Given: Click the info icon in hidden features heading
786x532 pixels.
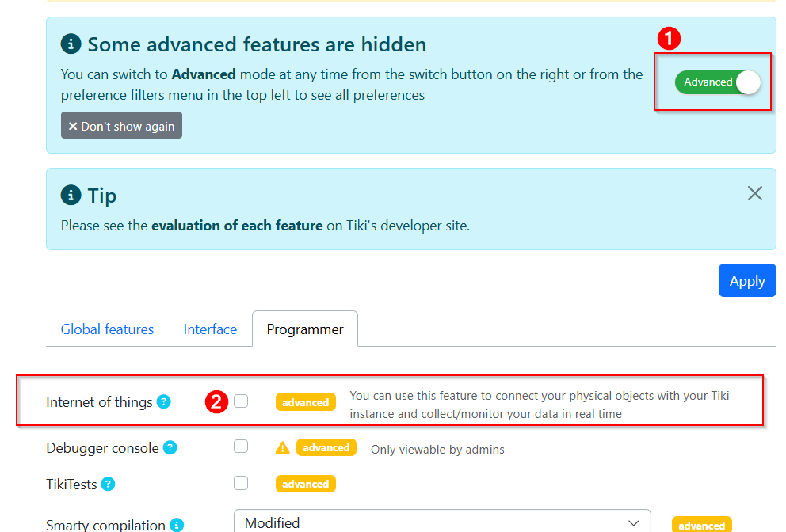Looking at the screenshot, I should 71,44.
